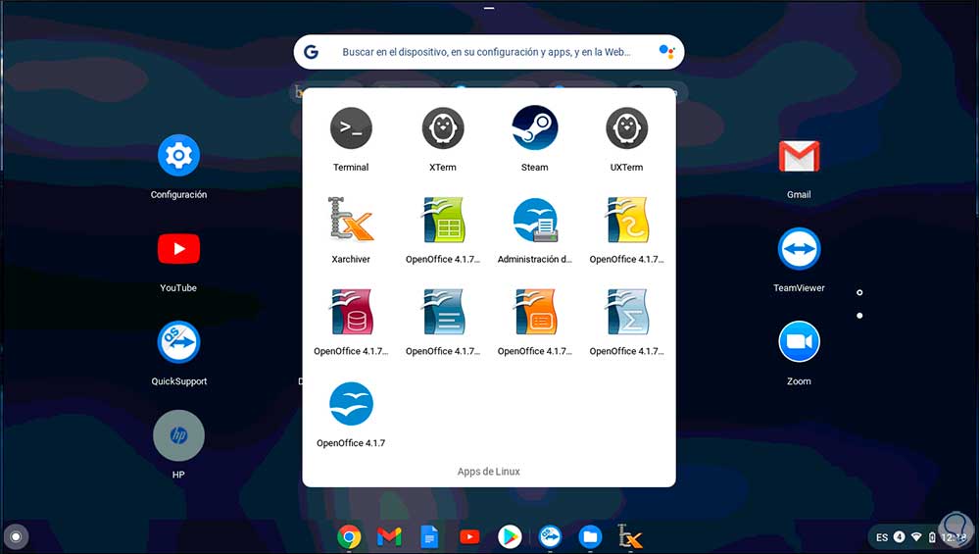Open Xarchiver inside the Linux apps folder
This screenshot has width=980, height=554.
coord(351,220)
